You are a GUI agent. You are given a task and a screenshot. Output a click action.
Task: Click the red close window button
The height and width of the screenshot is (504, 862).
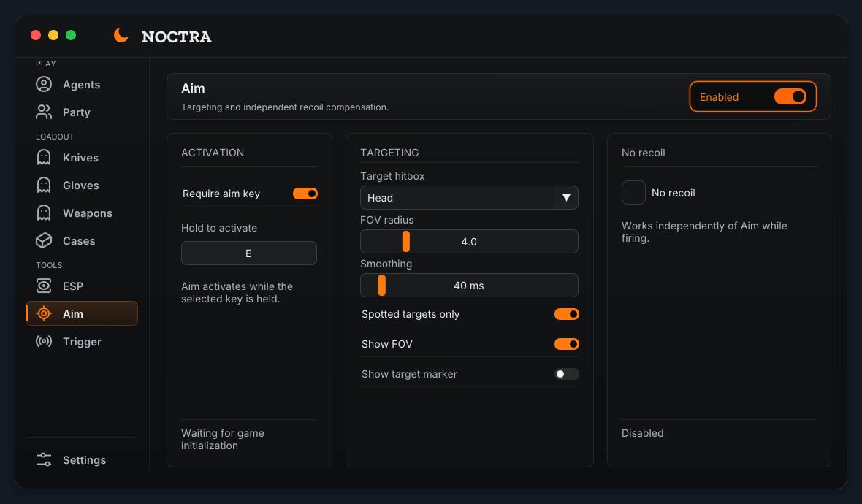[36, 35]
